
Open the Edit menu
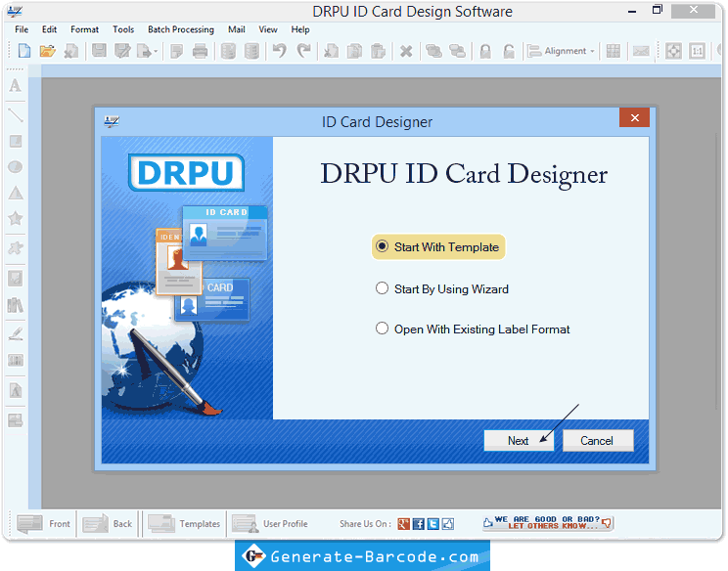(49, 29)
